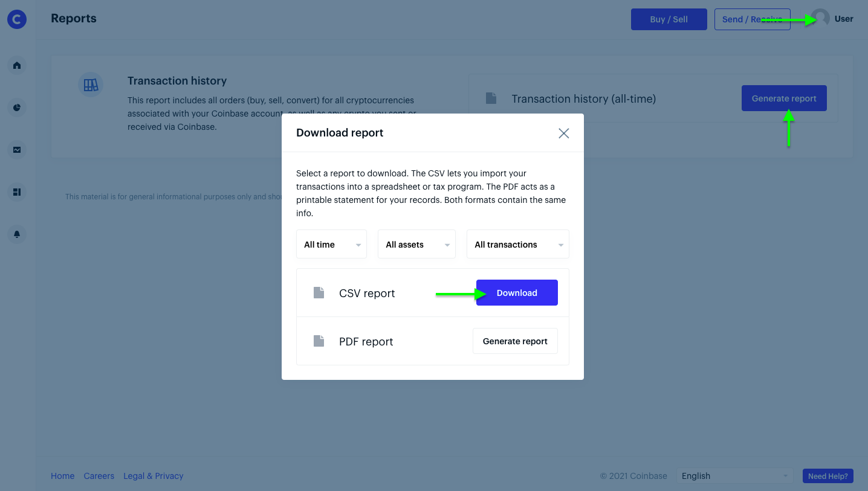Open the All time dropdown
The width and height of the screenshot is (868, 491).
coord(331,245)
